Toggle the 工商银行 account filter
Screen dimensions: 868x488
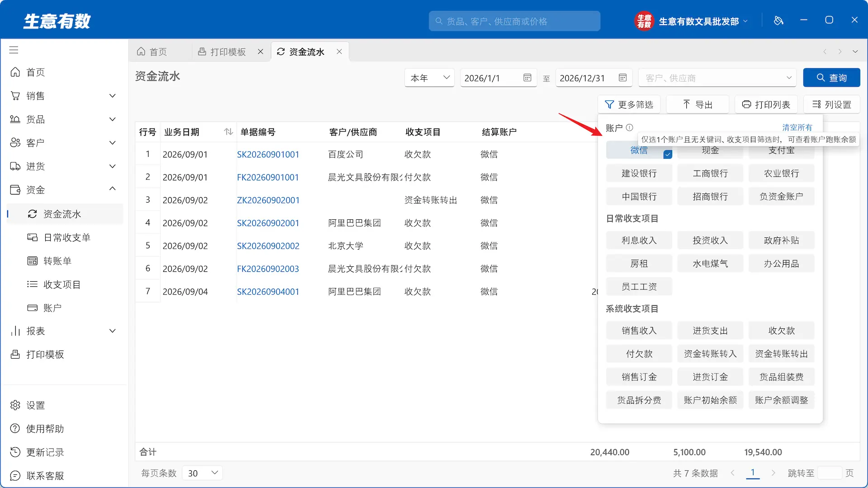[x=710, y=173]
